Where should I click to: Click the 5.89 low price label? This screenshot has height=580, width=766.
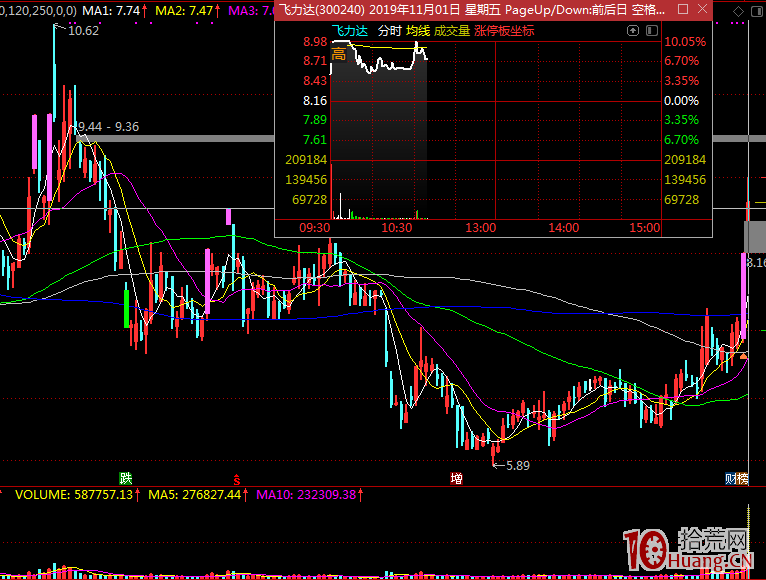(x=518, y=466)
